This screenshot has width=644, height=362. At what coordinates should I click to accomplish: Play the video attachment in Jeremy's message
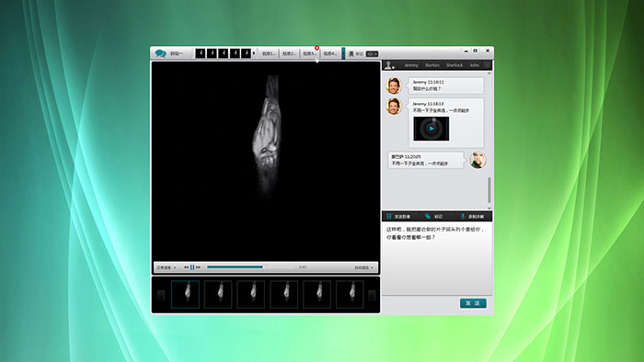click(x=431, y=129)
